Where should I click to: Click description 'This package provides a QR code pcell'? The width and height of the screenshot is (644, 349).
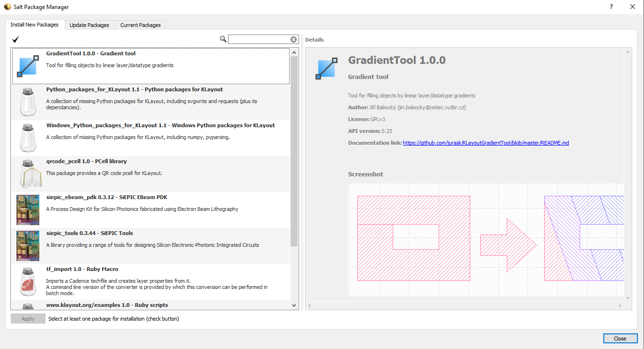(x=104, y=173)
